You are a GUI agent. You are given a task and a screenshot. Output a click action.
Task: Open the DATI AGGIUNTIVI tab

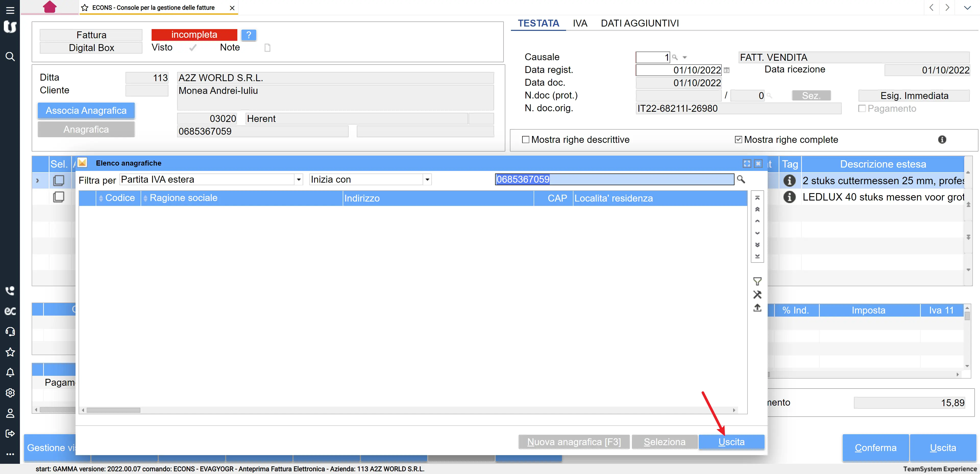(x=640, y=23)
